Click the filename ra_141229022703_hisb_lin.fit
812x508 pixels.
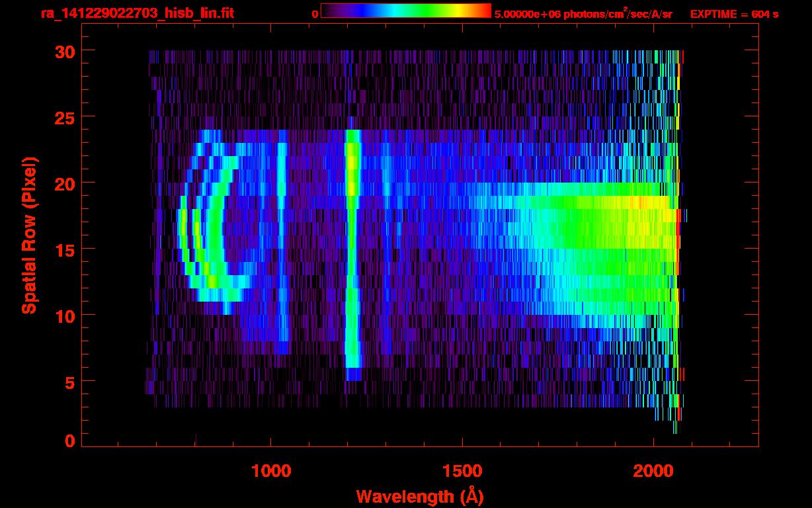[137, 13]
